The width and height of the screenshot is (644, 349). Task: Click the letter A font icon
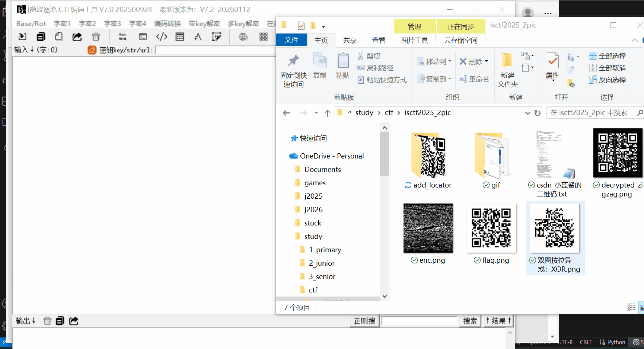click(x=198, y=36)
